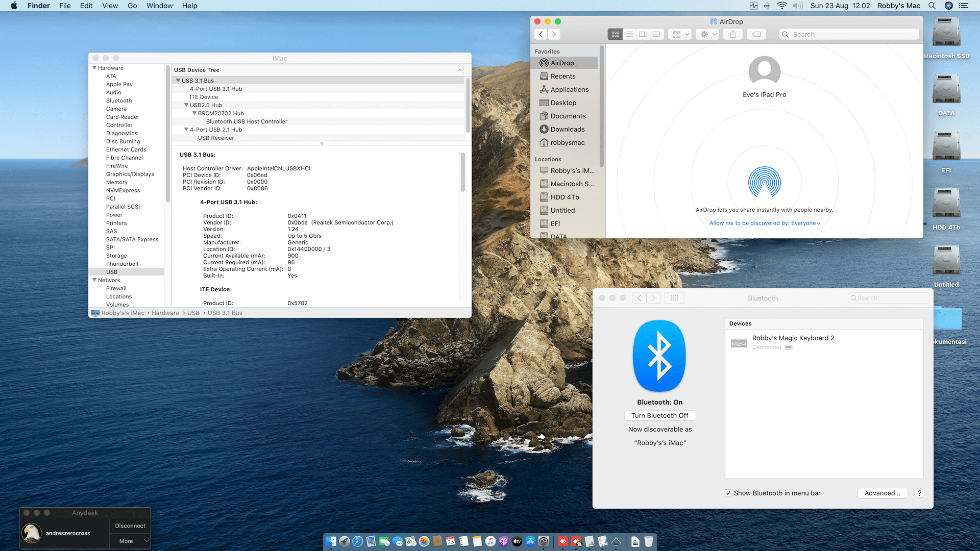Click the Bluetooth help question mark button
The height and width of the screenshot is (551, 980).
tap(919, 493)
